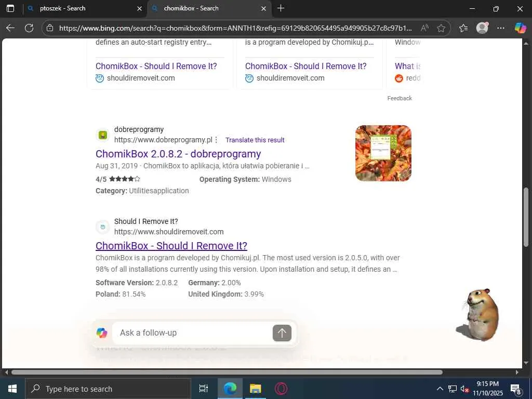
Task: Click https://www.shouldiremoveit.com URL text
Action: click(169, 232)
